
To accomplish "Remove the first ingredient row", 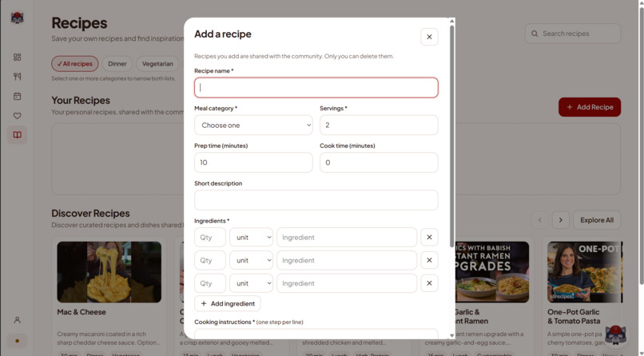I will click(429, 237).
